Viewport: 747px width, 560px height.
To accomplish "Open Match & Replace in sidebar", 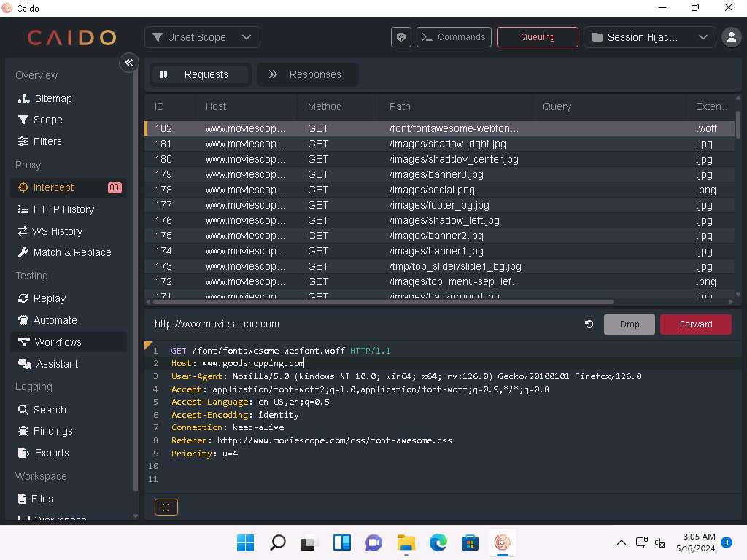I will tap(71, 252).
